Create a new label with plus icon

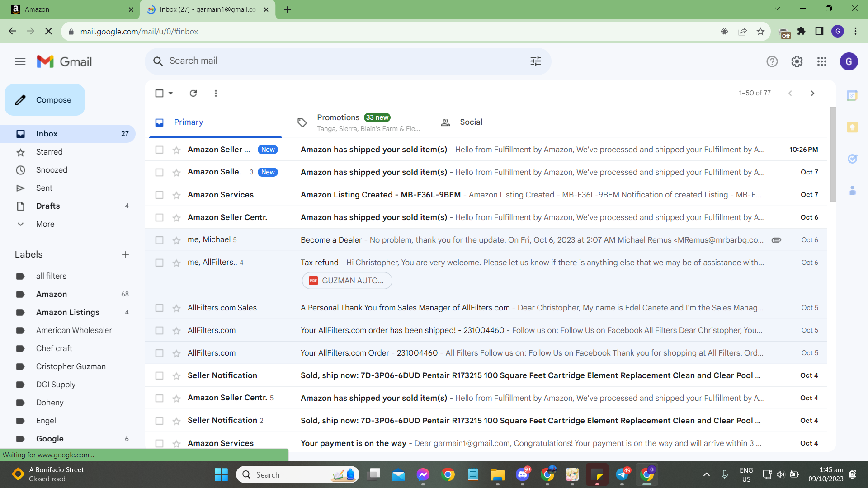pos(125,255)
